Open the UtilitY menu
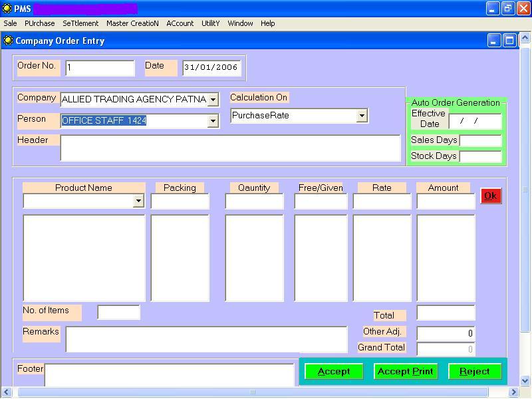This screenshot has width=532, height=399. pyautogui.click(x=210, y=23)
